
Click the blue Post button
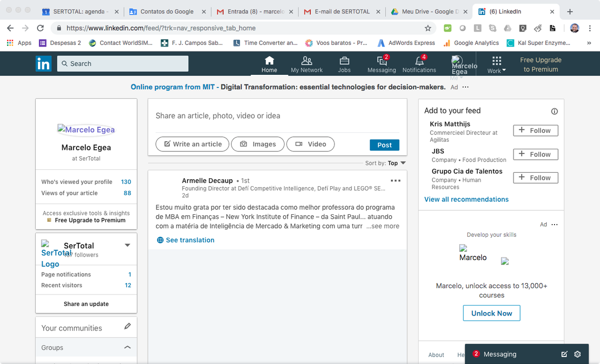tap(384, 145)
